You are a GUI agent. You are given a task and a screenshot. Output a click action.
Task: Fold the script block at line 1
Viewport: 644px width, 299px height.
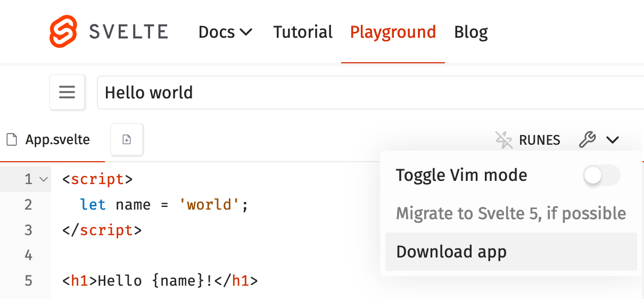click(44, 180)
